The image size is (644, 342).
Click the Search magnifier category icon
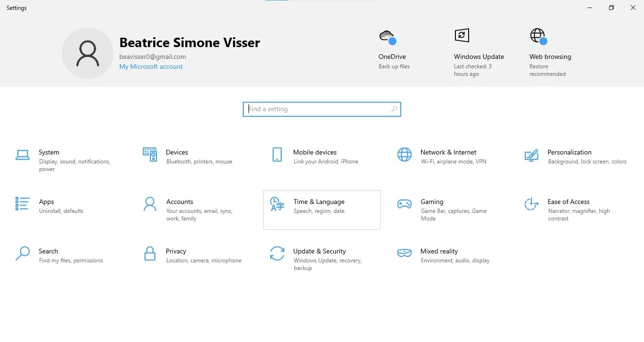pyautogui.click(x=23, y=253)
